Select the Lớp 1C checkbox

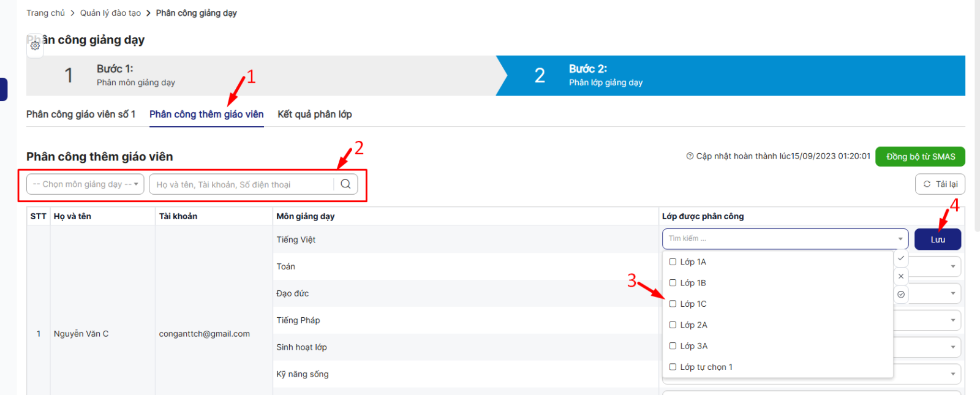pyautogui.click(x=673, y=304)
